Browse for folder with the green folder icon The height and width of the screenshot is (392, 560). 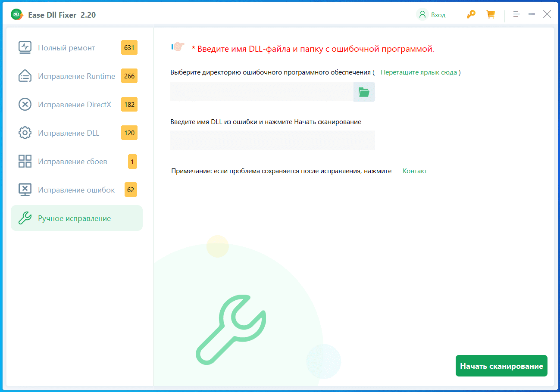pyautogui.click(x=364, y=92)
